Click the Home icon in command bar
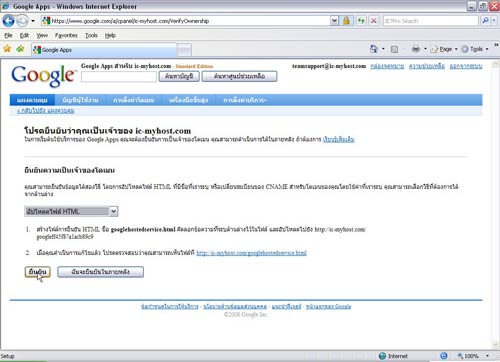500x362 pixels. click(374, 49)
